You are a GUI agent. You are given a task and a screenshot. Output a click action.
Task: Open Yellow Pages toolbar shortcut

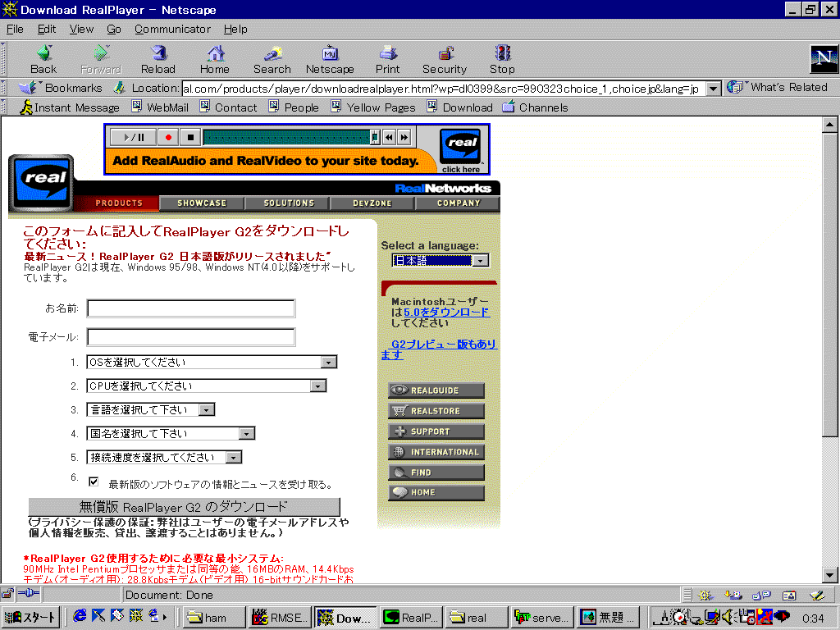tap(373, 107)
